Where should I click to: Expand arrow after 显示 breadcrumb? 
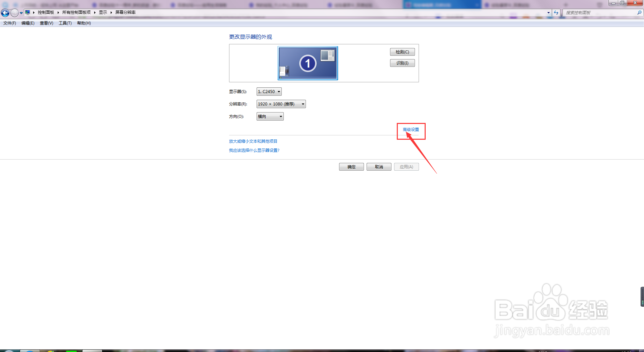[x=111, y=12]
